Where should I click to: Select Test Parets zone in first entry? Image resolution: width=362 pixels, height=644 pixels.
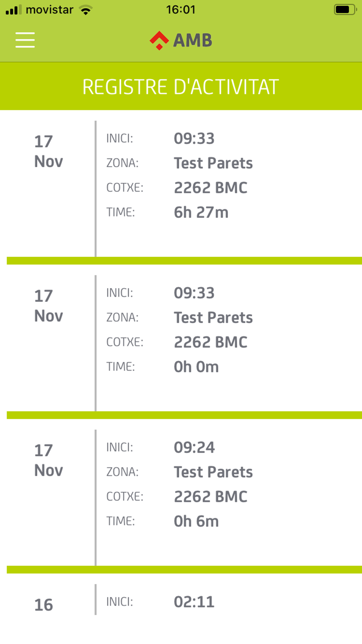[x=213, y=163]
